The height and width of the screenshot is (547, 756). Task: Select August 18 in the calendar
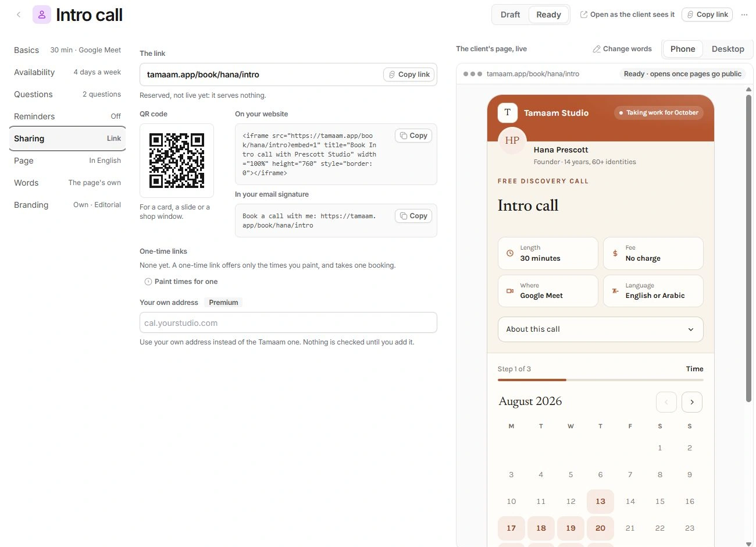541,528
